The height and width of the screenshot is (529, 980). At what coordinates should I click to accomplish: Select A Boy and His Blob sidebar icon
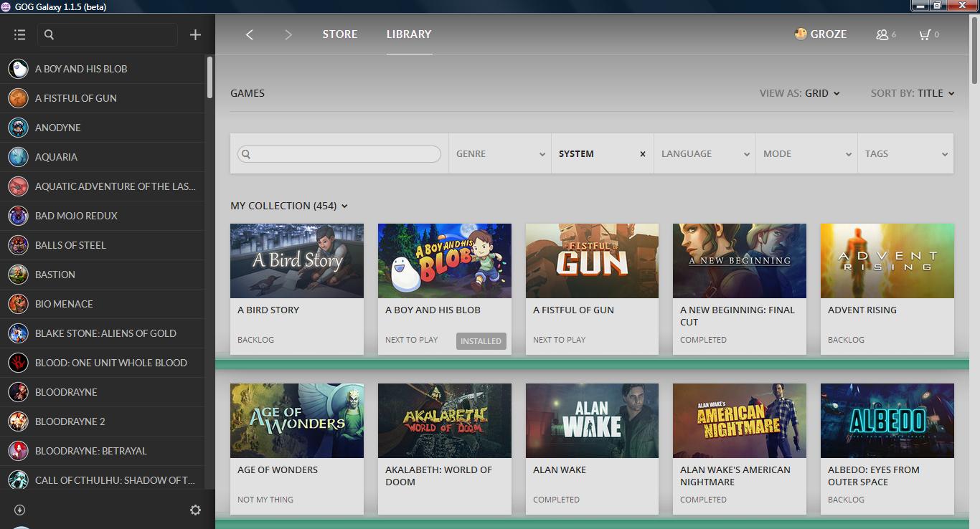coord(18,69)
